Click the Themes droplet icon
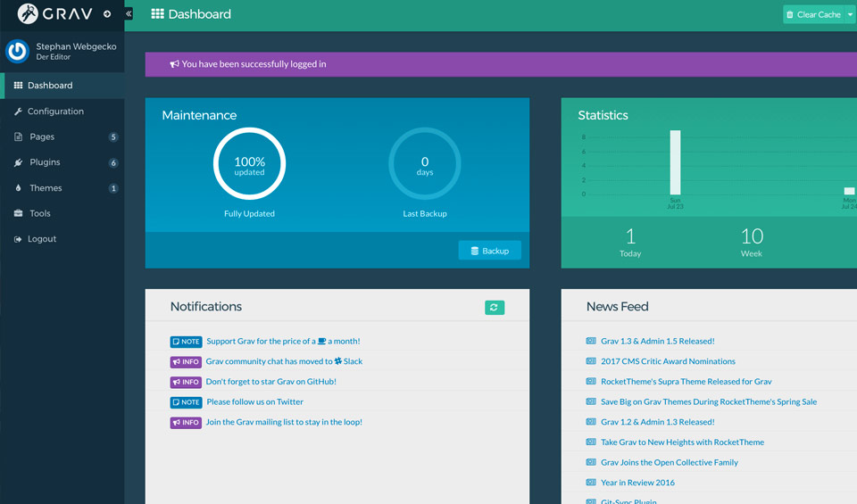 [18, 188]
